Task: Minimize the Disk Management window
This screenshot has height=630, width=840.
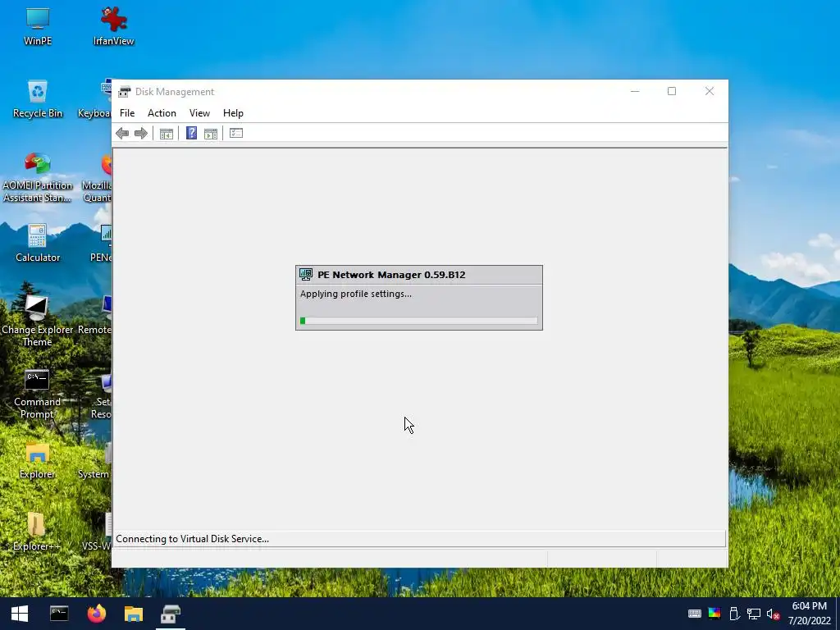Action: pos(635,92)
